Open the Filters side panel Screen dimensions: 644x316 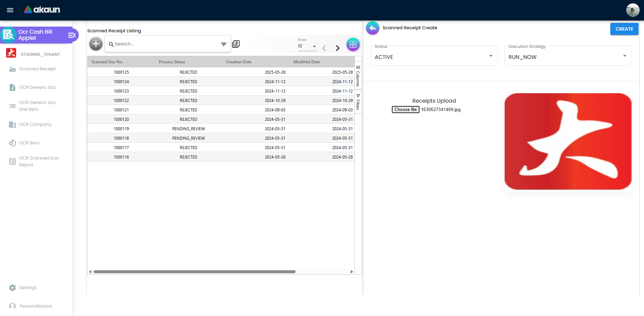coord(358,102)
